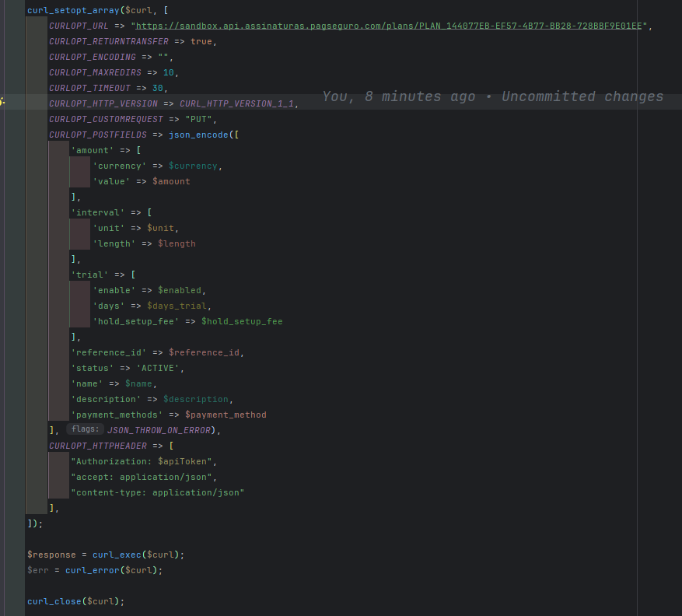Select the $currency variable

[193, 166]
